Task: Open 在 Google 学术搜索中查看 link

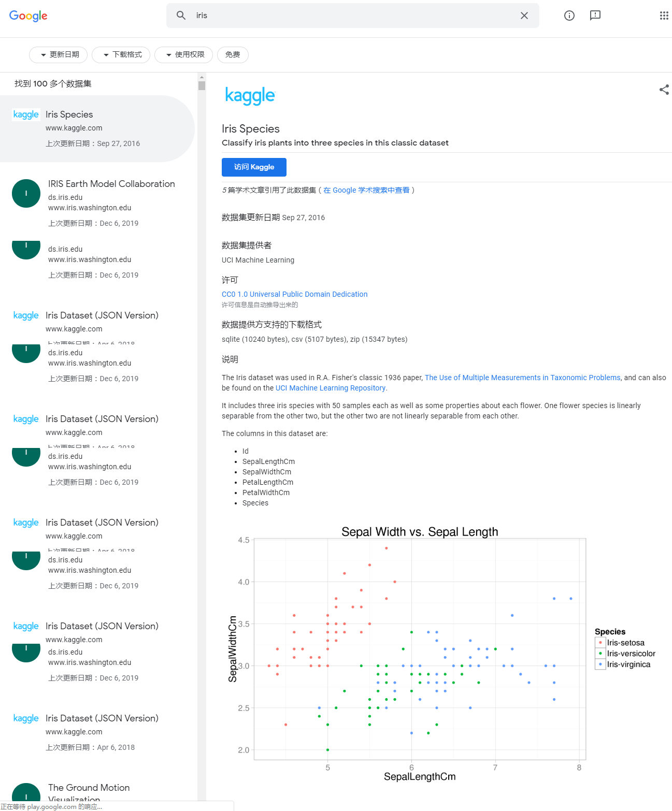Action: (x=366, y=190)
